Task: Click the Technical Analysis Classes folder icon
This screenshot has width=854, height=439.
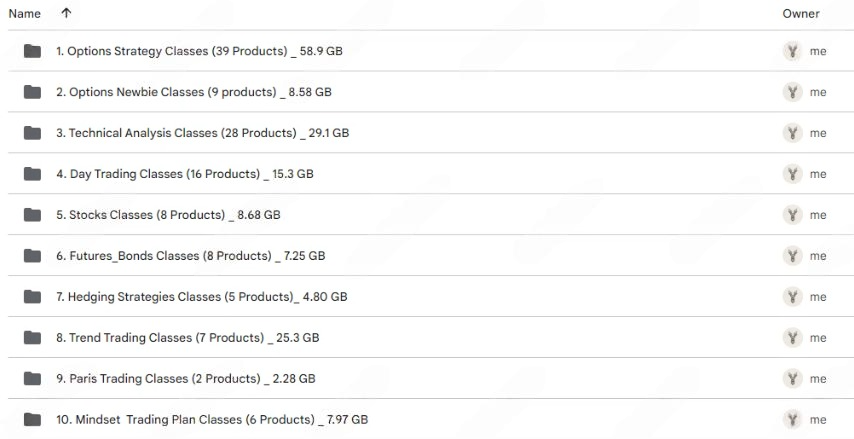Action: [x=32, y=133]
